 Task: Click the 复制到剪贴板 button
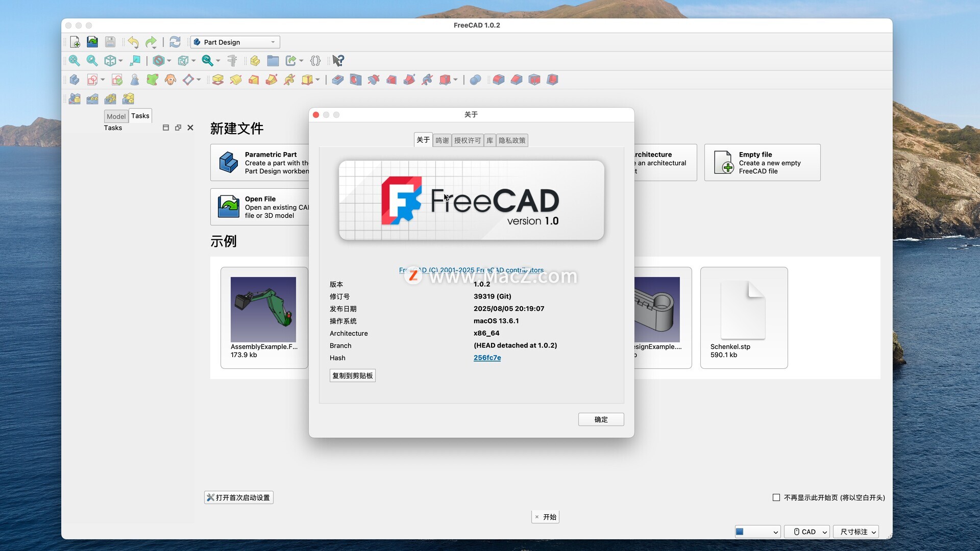[x=352, y=375]
